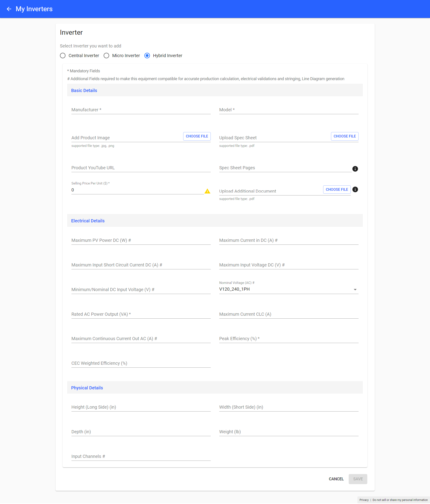The width and height of the screenshot is (430, 504).
Task: Click info icon next to Upload Additional Document
Action: click(x=355, y=189)
